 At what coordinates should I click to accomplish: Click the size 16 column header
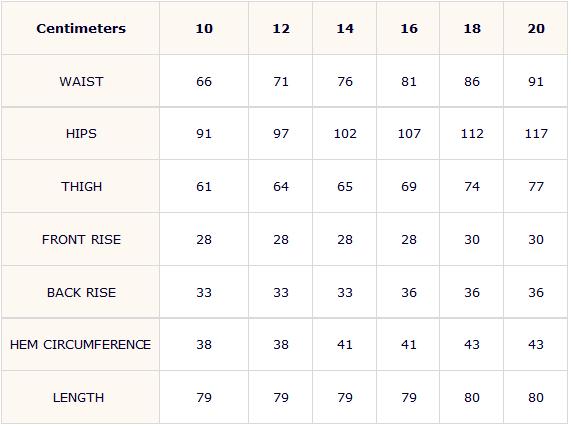coord(408,28)
